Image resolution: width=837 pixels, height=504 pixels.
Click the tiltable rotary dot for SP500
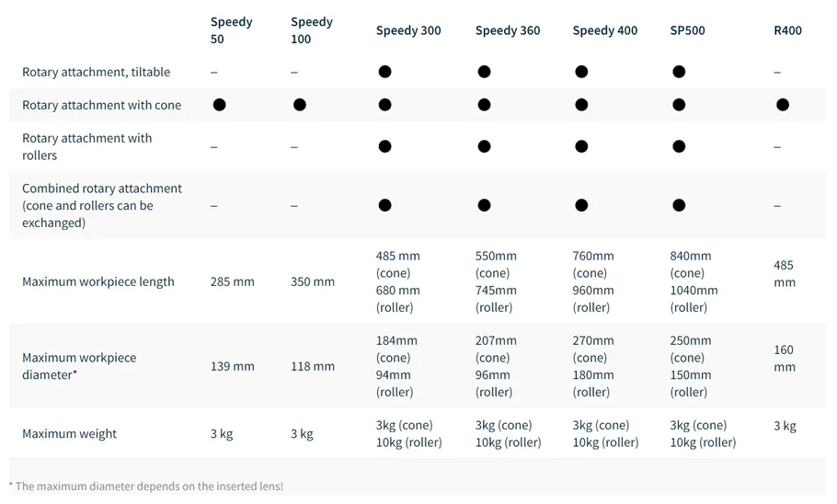point(679,72)
